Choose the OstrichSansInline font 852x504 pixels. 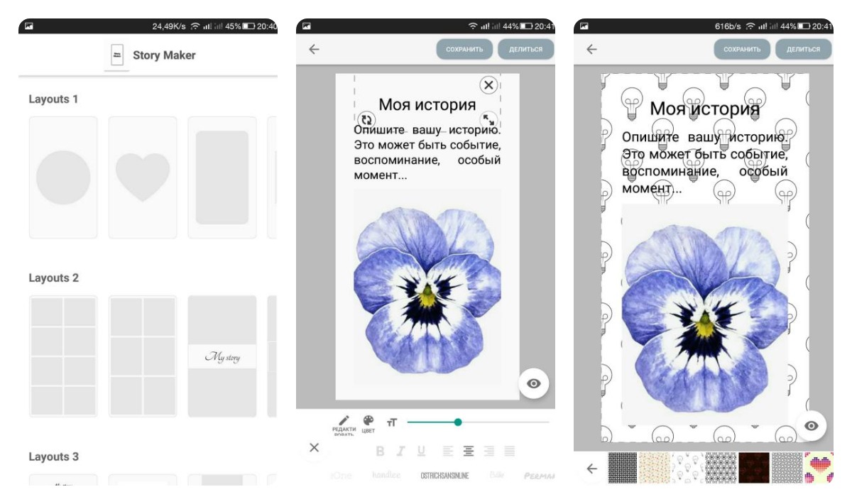click(444, 476)
